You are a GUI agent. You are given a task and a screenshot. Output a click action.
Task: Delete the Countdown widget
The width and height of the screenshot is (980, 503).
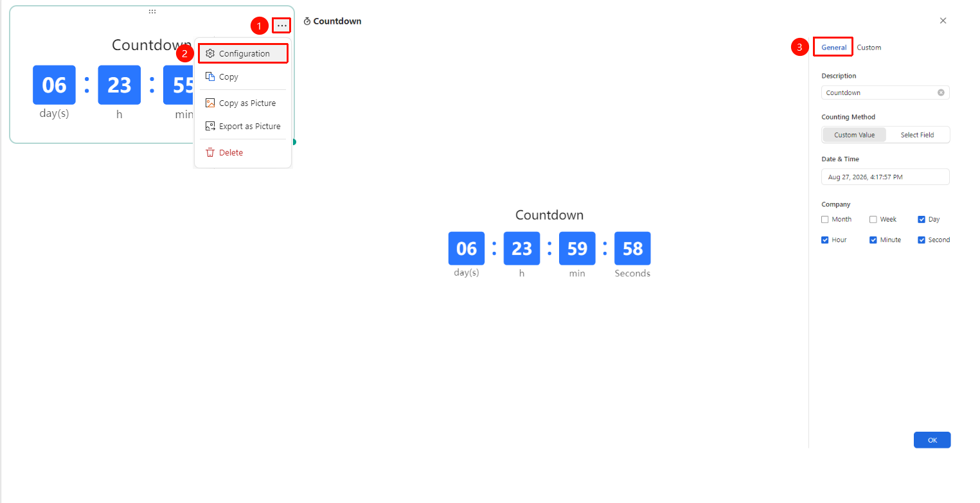tap(243, 152)
